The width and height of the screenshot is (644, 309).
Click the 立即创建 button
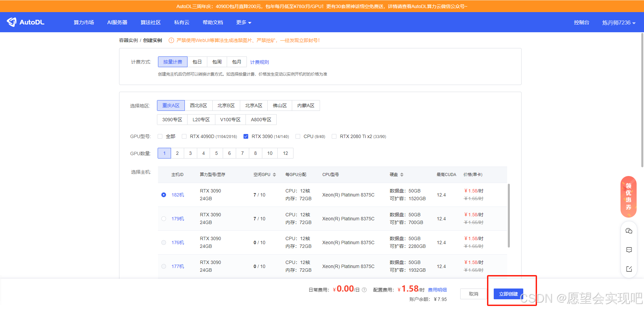tap(508, 294)
